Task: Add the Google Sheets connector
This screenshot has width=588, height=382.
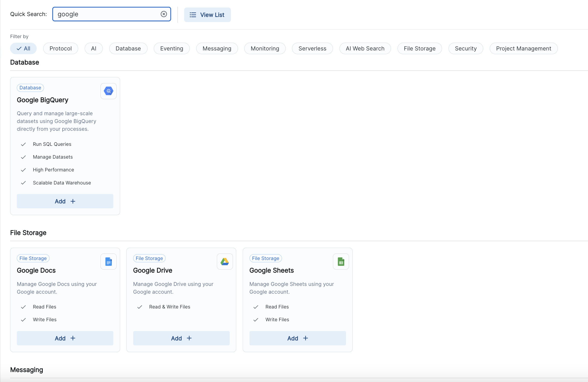Action: [298, 338]
